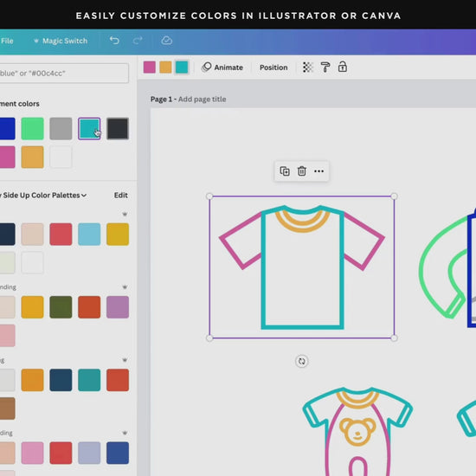Open Magic Switch
The width and height of the screenshot is (476, 476).
point(61,41)
